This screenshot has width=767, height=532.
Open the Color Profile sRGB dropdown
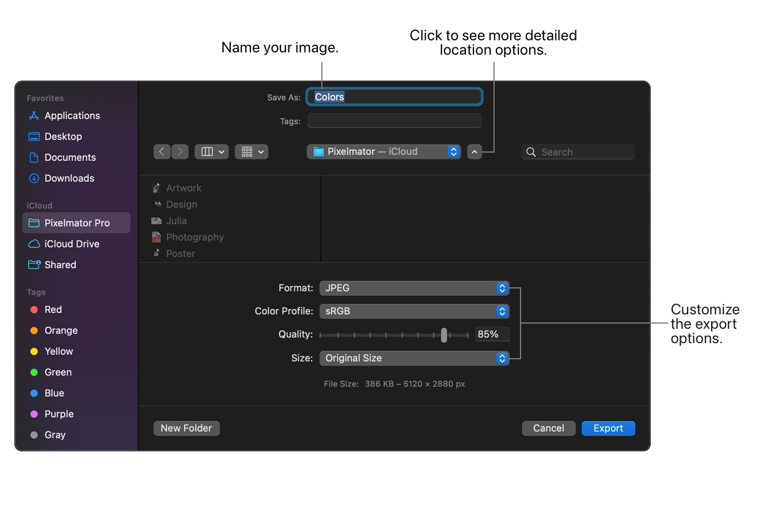415,311
